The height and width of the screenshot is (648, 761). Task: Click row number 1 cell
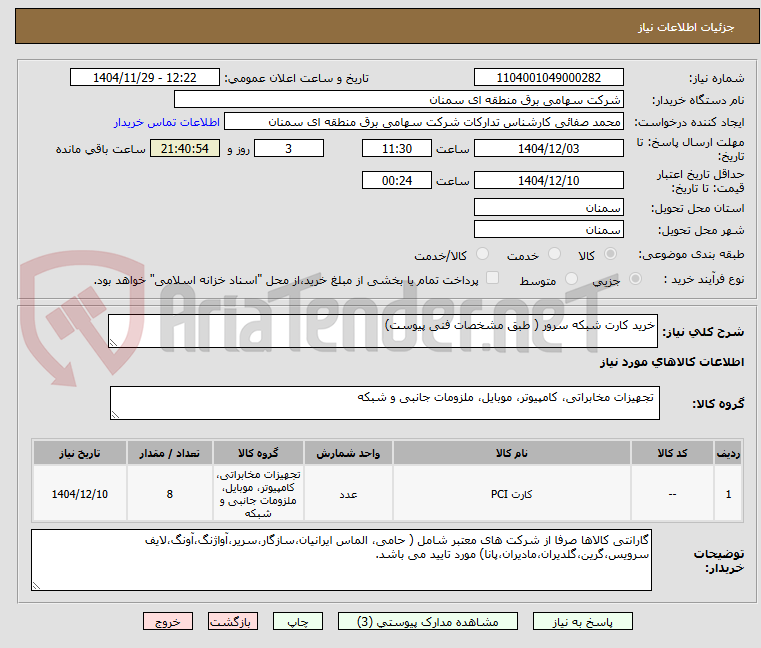[x=728, y=494]
